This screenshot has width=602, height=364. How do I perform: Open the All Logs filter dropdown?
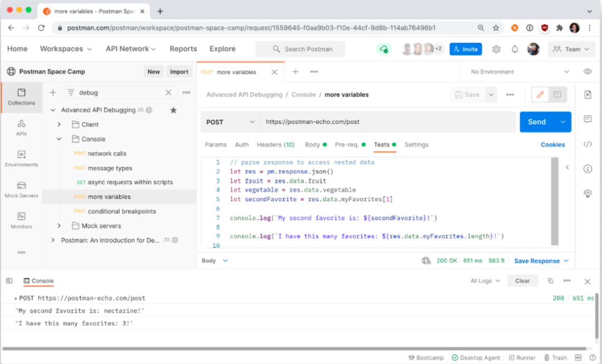click(485, 281)
